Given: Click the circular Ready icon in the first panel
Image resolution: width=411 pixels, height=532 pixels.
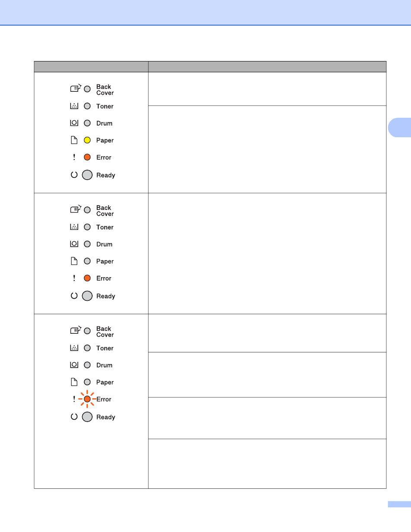Looking at the screenshot, I should [x=74, y=175].
